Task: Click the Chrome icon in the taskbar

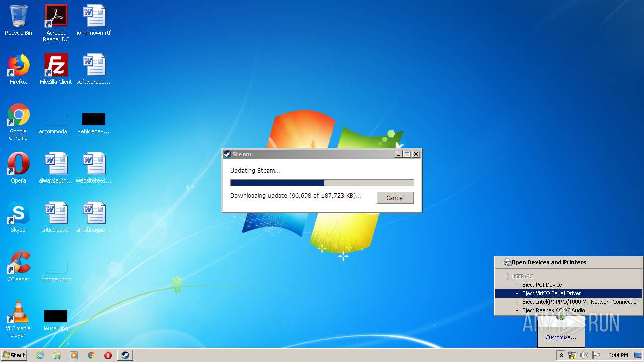Action: point(91,355)
